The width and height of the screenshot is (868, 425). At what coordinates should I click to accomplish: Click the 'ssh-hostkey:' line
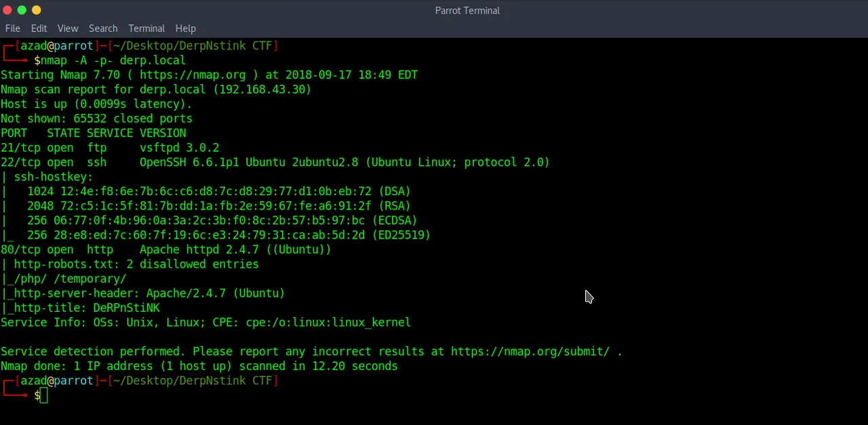(x=47, y=177)
